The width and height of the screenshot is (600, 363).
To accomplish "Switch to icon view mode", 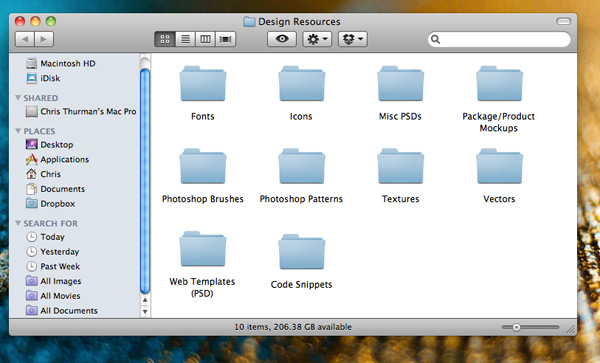I will (165, 39).
